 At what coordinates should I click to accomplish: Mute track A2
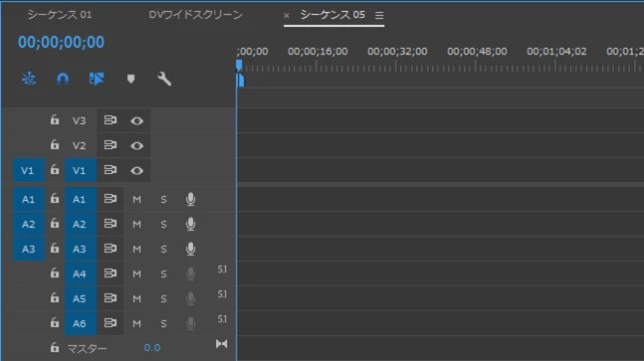click(136, 225)
